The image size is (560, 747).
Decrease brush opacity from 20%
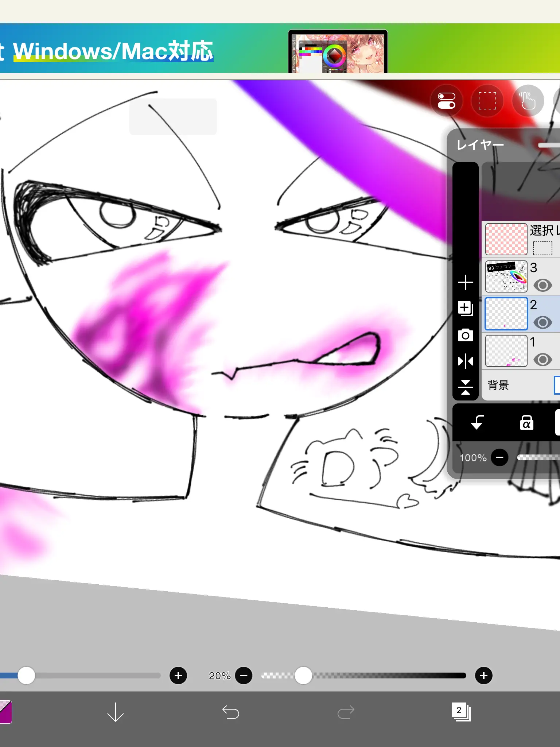[244, 676]
